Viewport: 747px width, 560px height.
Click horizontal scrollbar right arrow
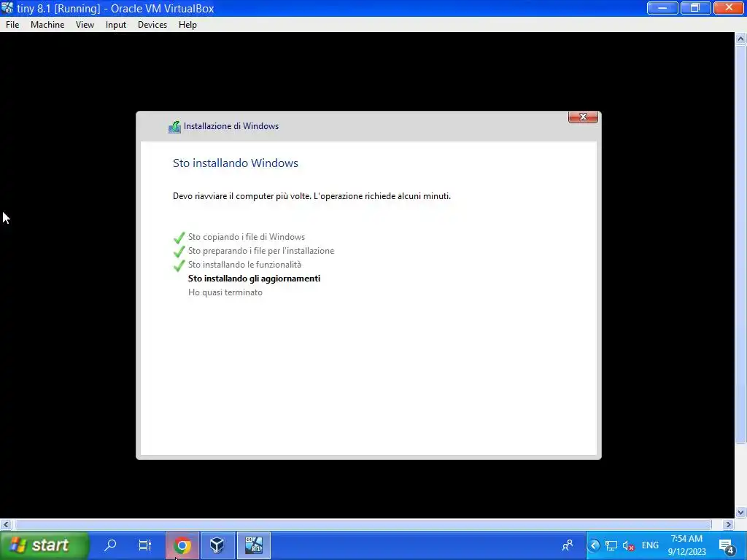[x=728, y=524]
